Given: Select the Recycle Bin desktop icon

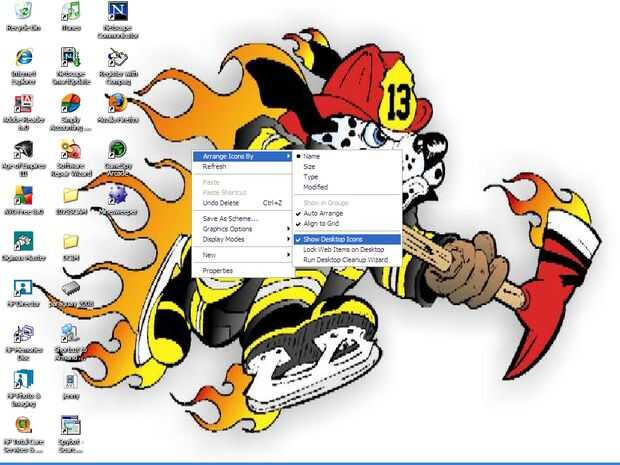Looking at the screenshot, I should coord(23,11).
